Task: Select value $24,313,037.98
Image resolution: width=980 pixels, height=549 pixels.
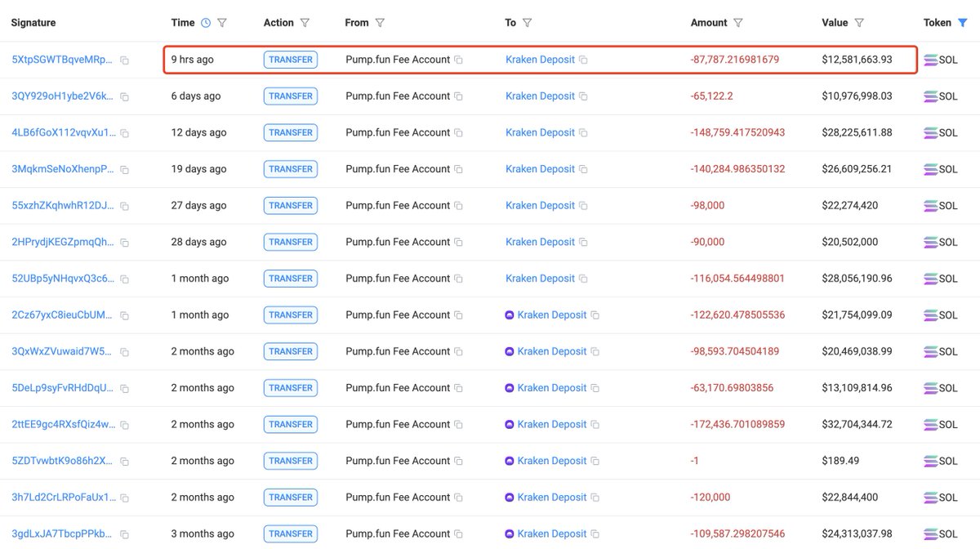Action: pos(857,533)
